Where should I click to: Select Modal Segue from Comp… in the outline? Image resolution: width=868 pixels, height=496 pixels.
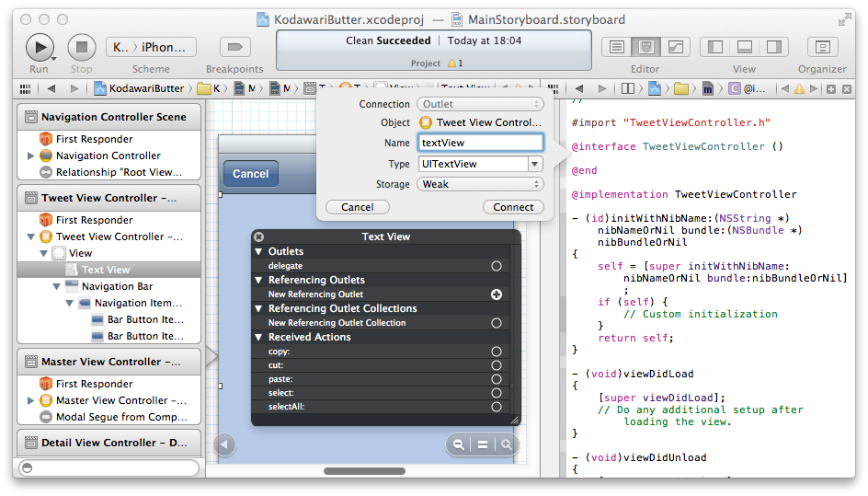click(115, 417)
